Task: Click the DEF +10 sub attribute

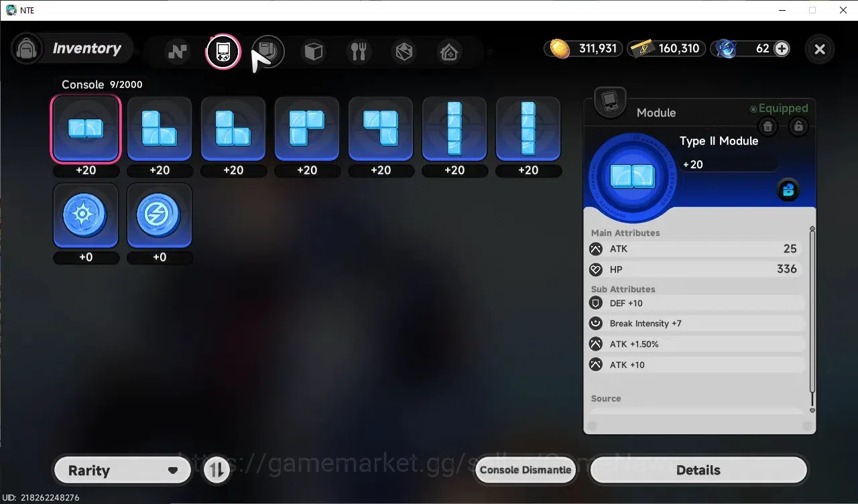Action: click(696, 304)
